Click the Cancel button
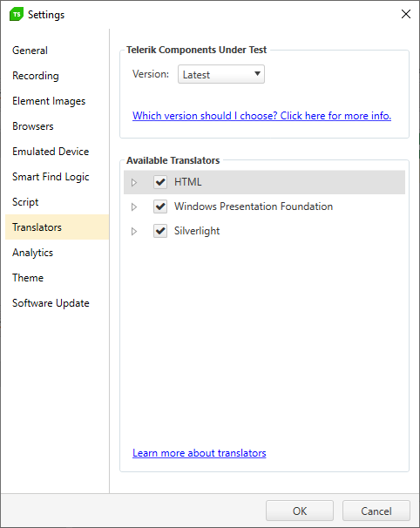 (376, 511)
